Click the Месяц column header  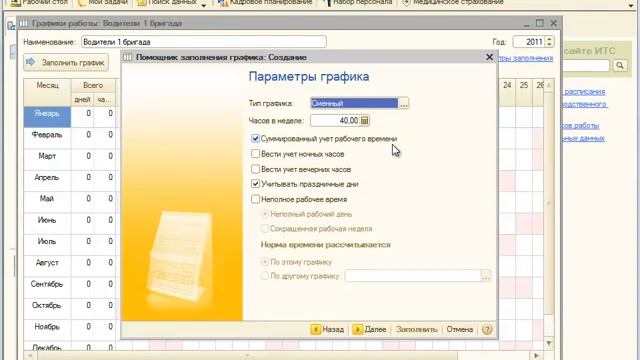47,92
